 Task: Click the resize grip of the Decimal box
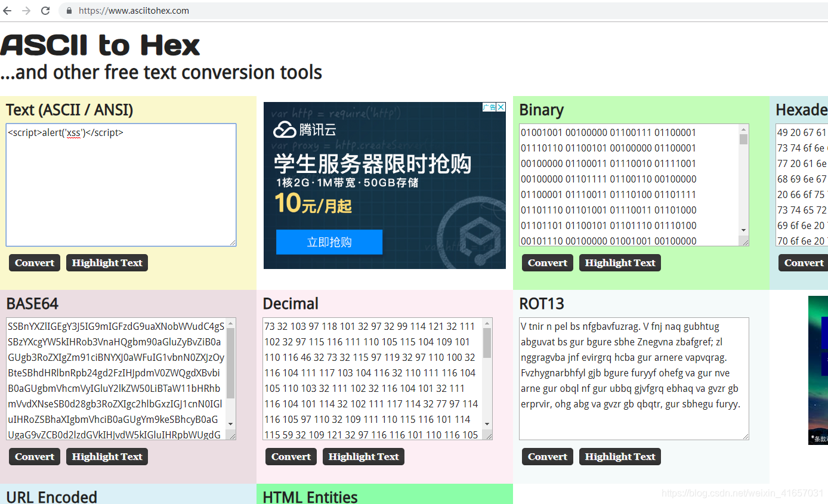click(x=488, y=435)
